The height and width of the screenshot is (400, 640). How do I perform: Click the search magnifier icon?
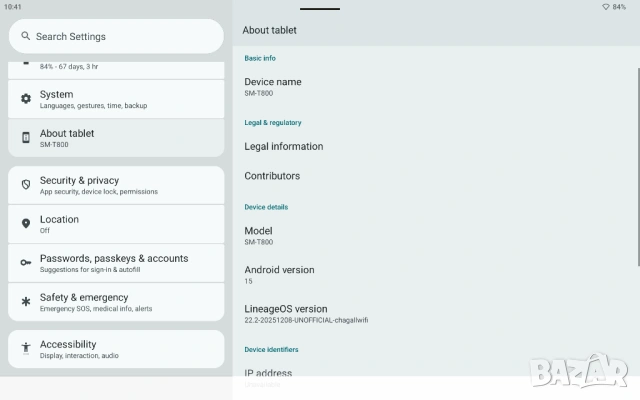25,36
